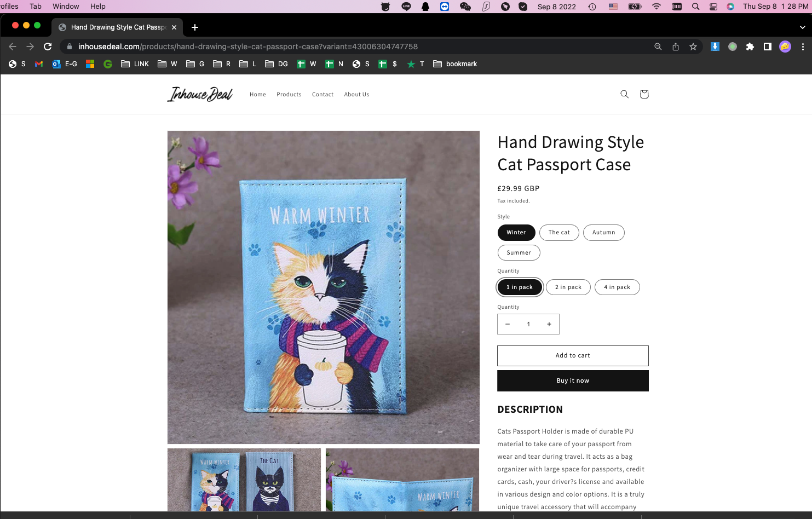The height and width of the screenshot is (519, 812).
Task: Select the Autumn style option
Action: coord(604,232)
